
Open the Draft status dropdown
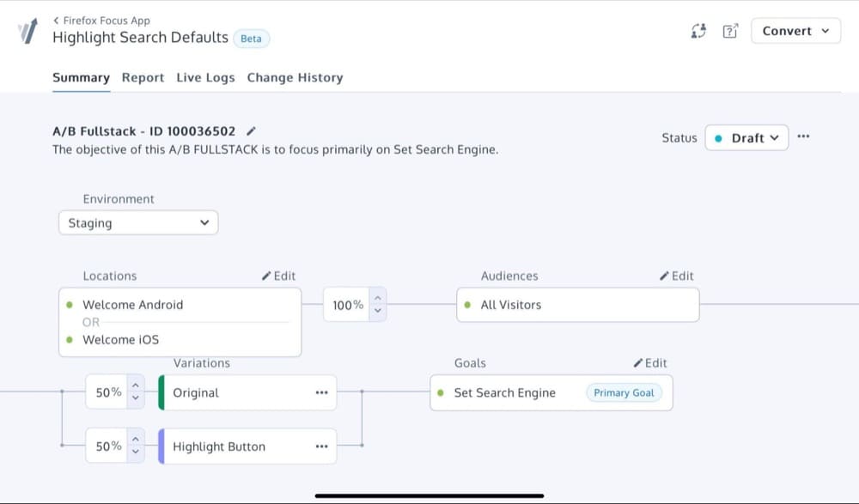746,137
